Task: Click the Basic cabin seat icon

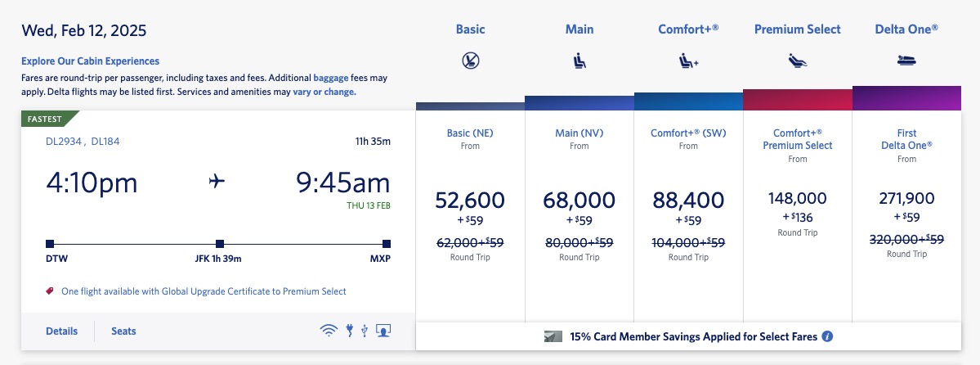Action: [x=470, y=61]
